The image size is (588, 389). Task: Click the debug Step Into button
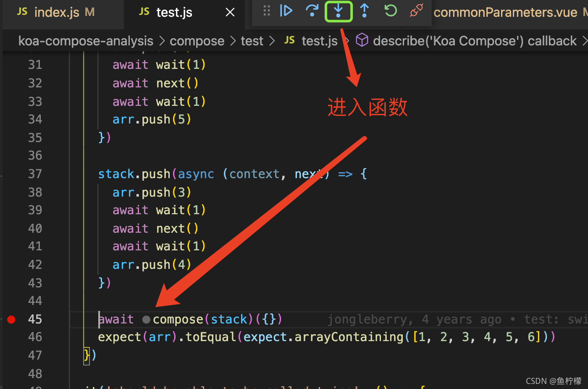tap(338, 11)
